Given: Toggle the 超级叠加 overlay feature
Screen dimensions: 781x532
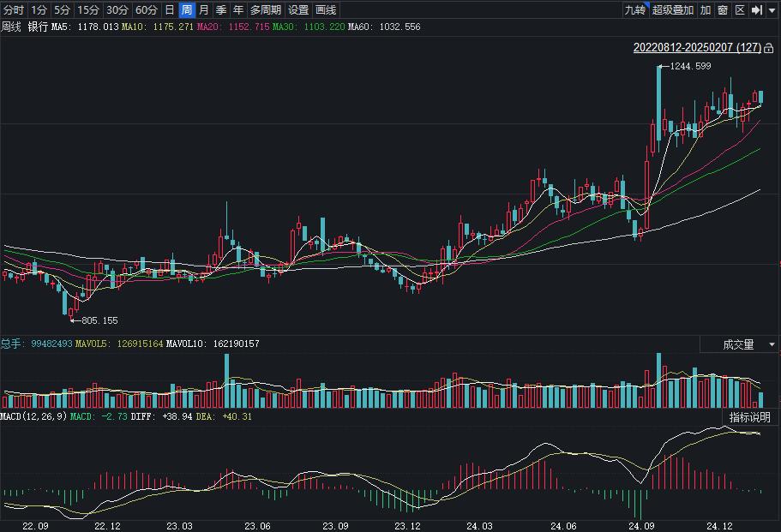Looking at the screenshot, I should [x=673, y=10].
